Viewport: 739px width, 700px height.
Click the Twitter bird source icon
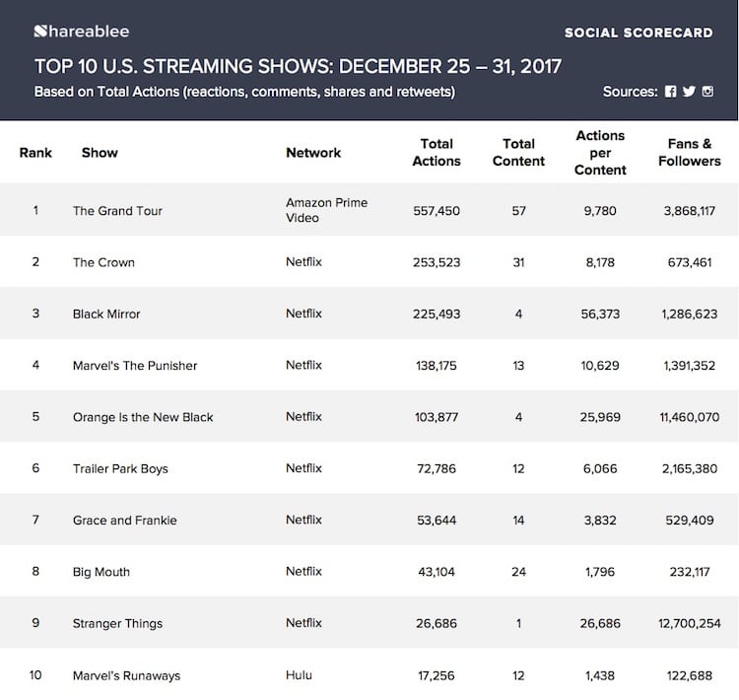(x=689, y=92)
